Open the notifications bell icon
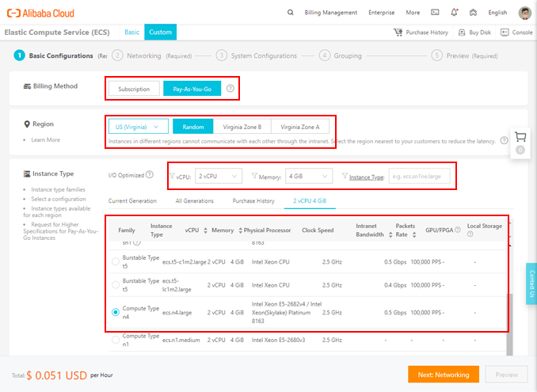Screen dimensions: 537x392 point(454,13)
